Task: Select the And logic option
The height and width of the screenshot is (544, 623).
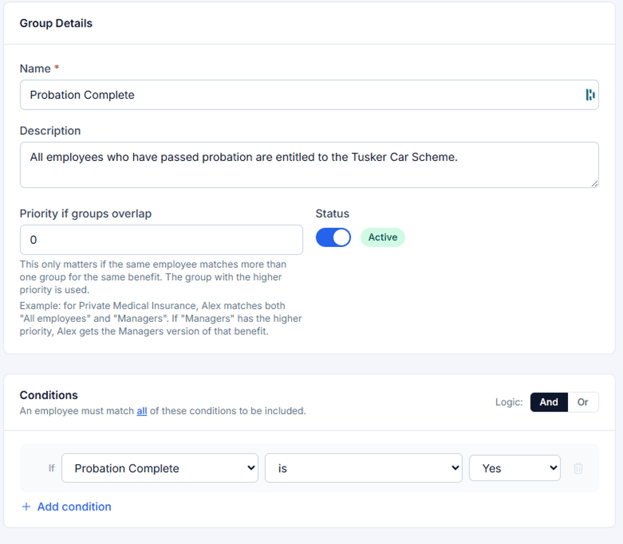Action: coord(549,402)
